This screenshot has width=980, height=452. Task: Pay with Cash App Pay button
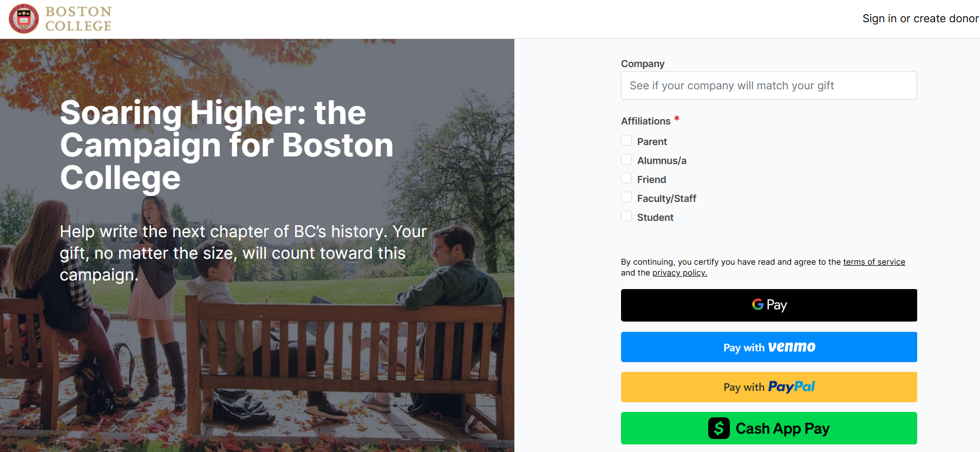769,428
